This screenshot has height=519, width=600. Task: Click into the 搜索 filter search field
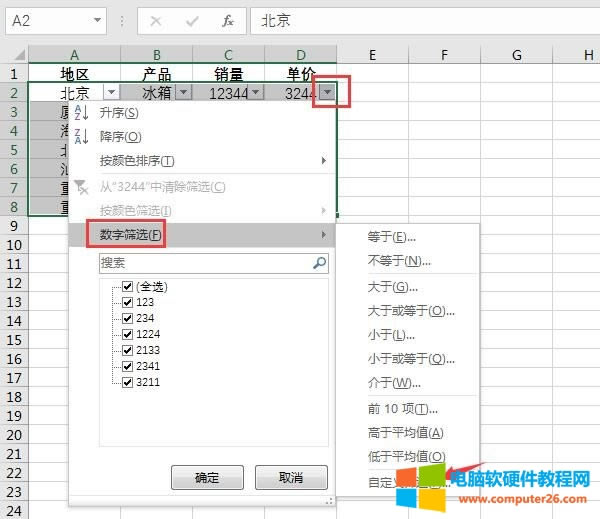click(205, 263)
